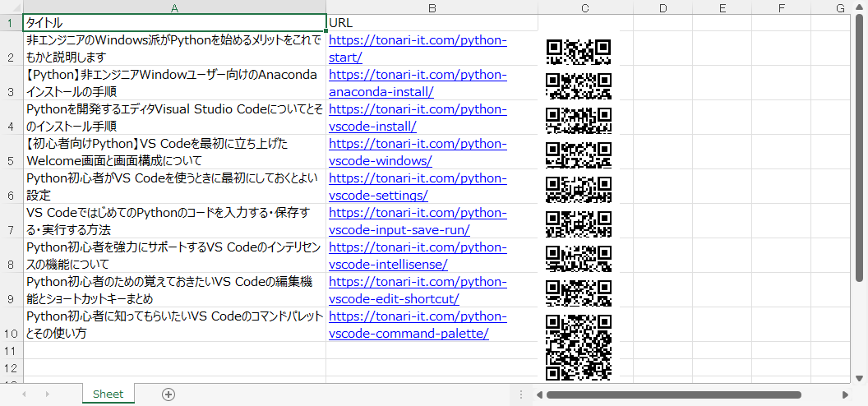Select column F header

point(782,7)
